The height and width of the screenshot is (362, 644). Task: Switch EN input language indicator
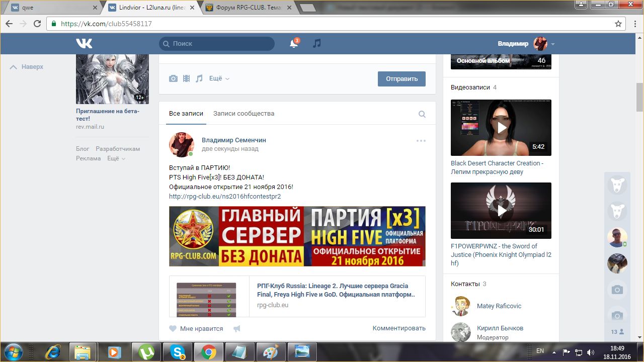(x=540, y=351)
